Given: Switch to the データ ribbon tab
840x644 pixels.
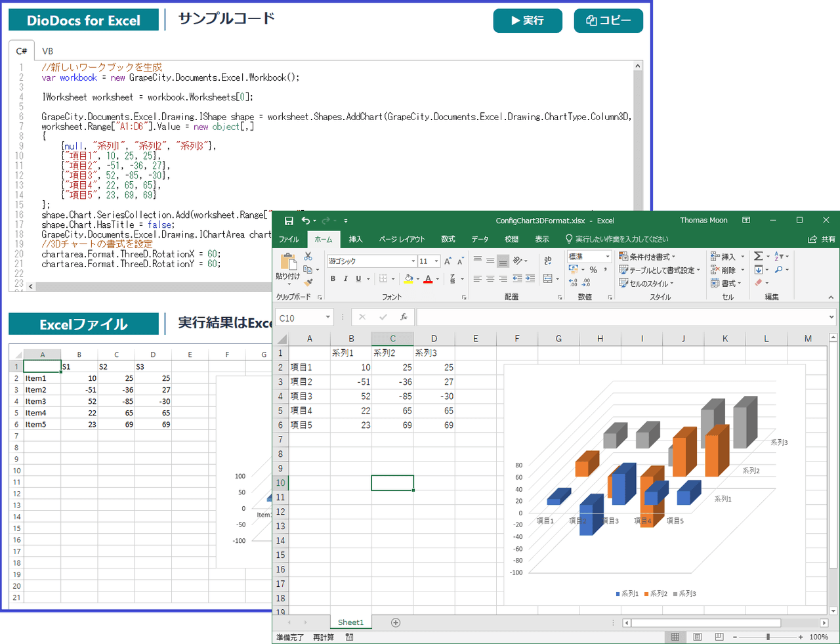Looking at the screenshot, I should click(480, 240).
